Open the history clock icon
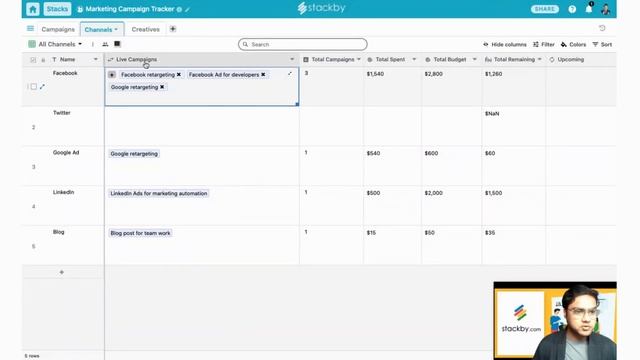 click(x=602, y=28)
